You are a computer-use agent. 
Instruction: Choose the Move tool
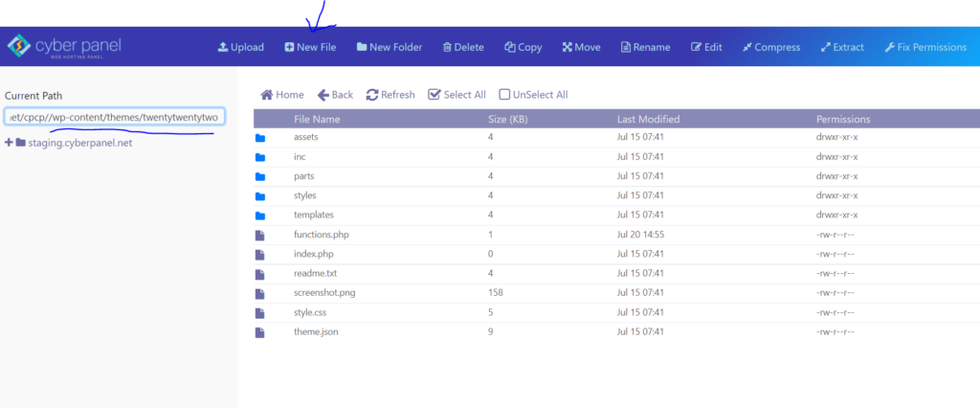(581, 47)
